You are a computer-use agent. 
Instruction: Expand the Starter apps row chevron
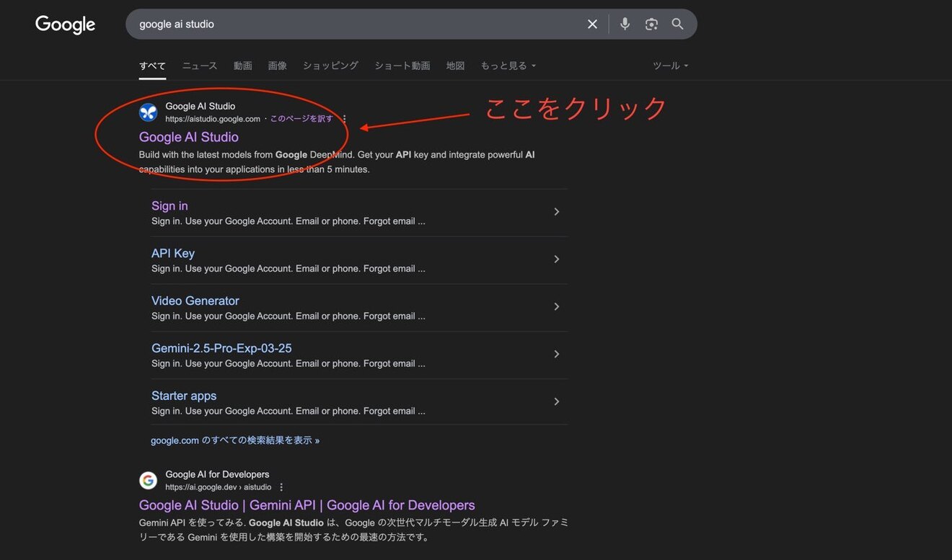click(x=556, y=402)
